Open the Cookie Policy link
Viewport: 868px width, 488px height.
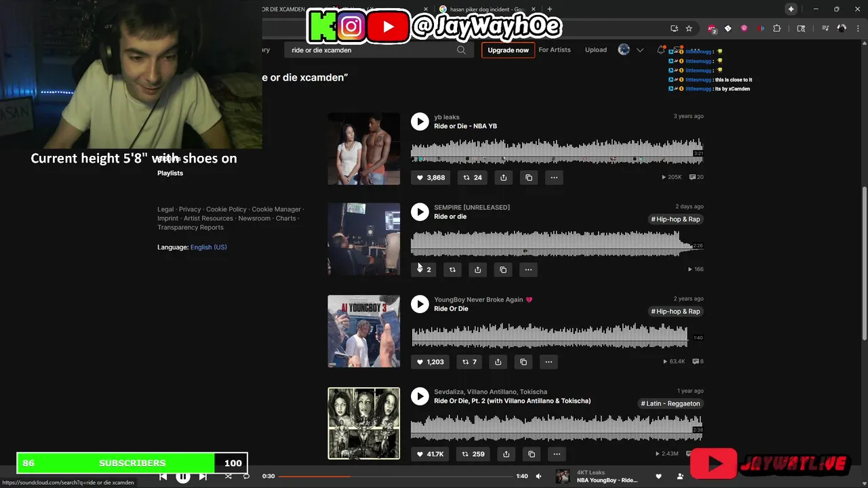[x=226, y=209]
